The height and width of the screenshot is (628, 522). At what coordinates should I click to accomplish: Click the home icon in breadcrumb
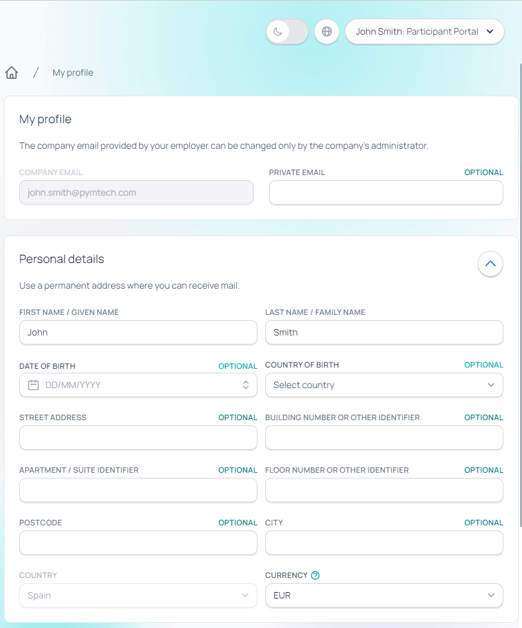point(12,72)
